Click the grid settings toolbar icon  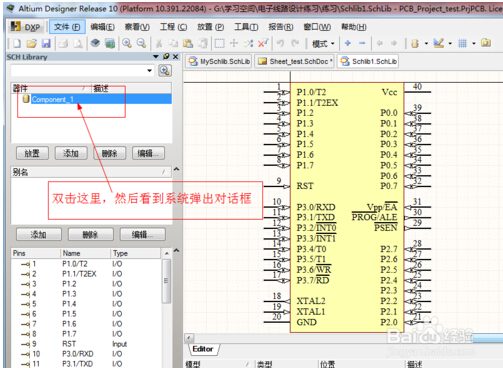462,43
